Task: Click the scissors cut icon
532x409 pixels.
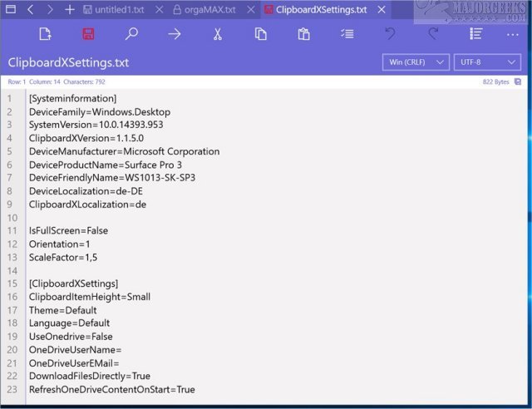Action: point(218,34)
